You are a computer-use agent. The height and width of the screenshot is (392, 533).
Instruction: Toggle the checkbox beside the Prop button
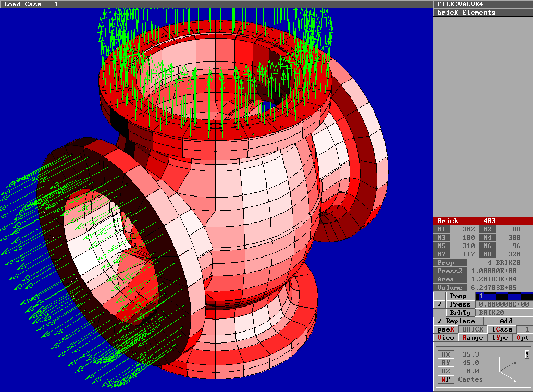(439, 296)
